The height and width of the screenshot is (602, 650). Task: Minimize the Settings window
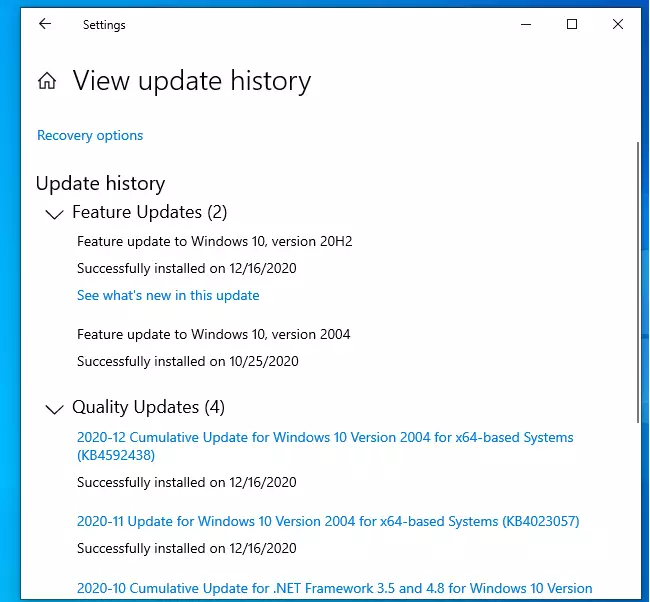coord(526,24)
